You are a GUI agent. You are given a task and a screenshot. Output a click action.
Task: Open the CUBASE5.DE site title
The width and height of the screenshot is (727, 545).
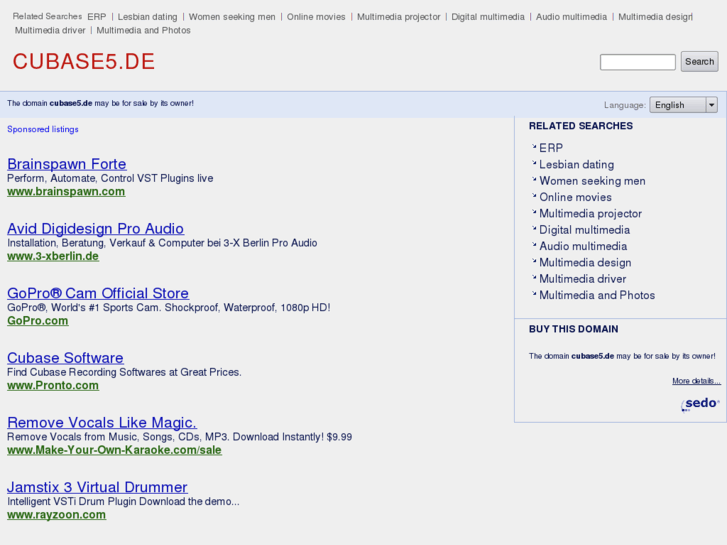(83, 62)
